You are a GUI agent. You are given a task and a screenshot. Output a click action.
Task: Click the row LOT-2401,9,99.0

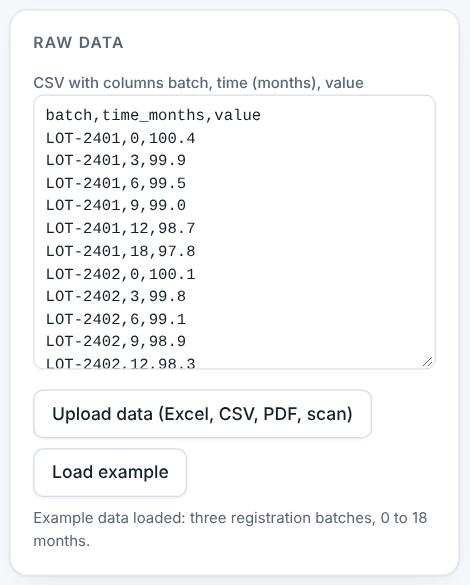pyautogui.click(x=116, y=206)
